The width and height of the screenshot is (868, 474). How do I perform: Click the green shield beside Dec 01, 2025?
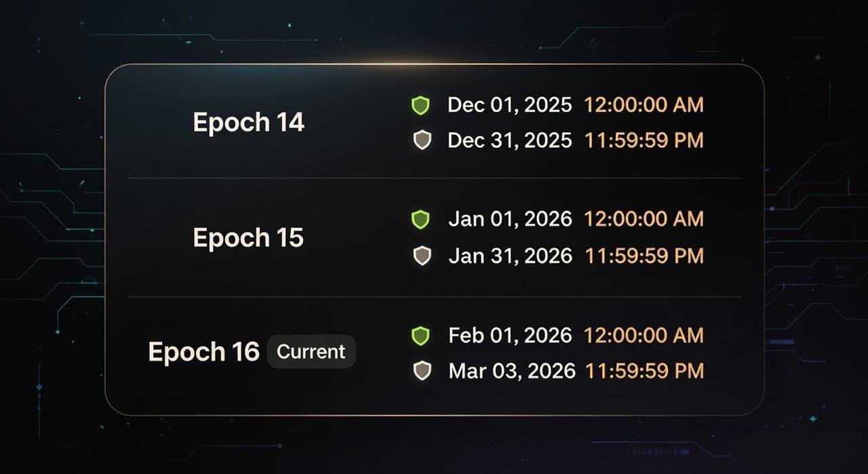[420, 105]
